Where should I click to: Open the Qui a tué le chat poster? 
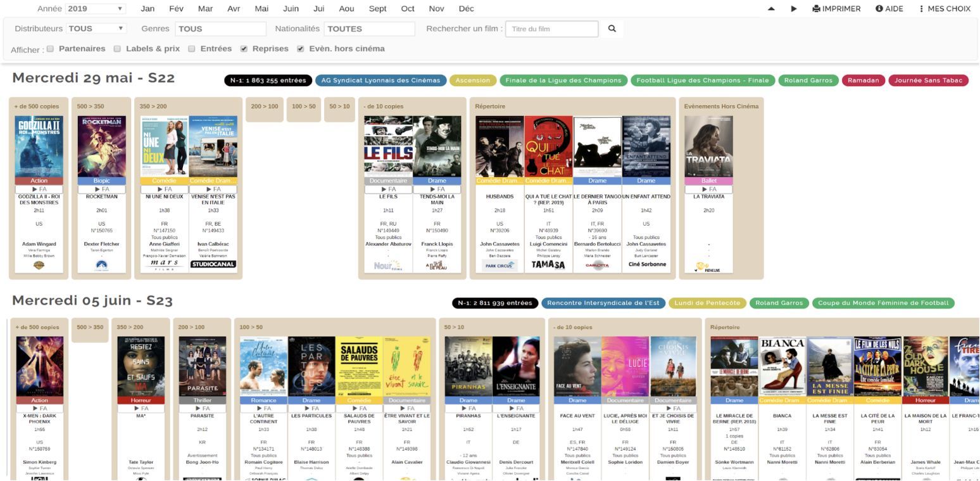(x=548, y=146)
